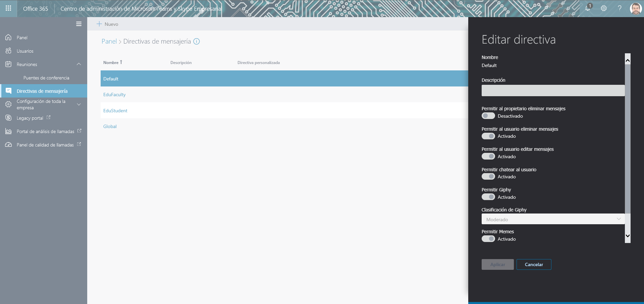This screenshot has height=304, width=644.
Task: Click the panel scrollbar down arrow
Action: (x=628, y=236)
